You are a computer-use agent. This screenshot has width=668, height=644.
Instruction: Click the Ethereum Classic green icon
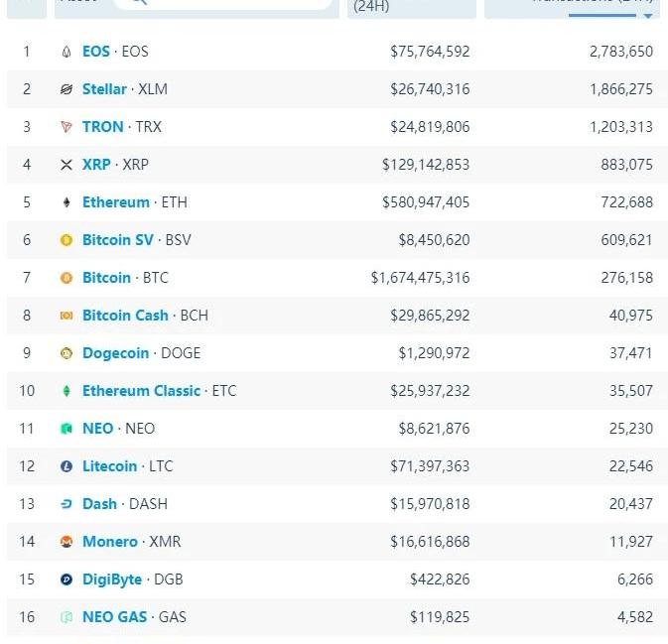(x=67, y=391)
